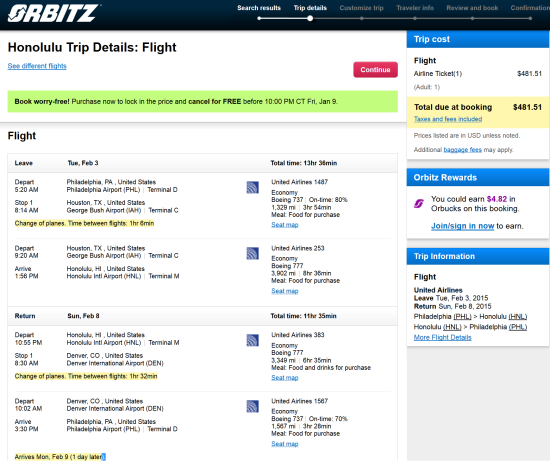Click United logo beside flight 253

[253, 253]
